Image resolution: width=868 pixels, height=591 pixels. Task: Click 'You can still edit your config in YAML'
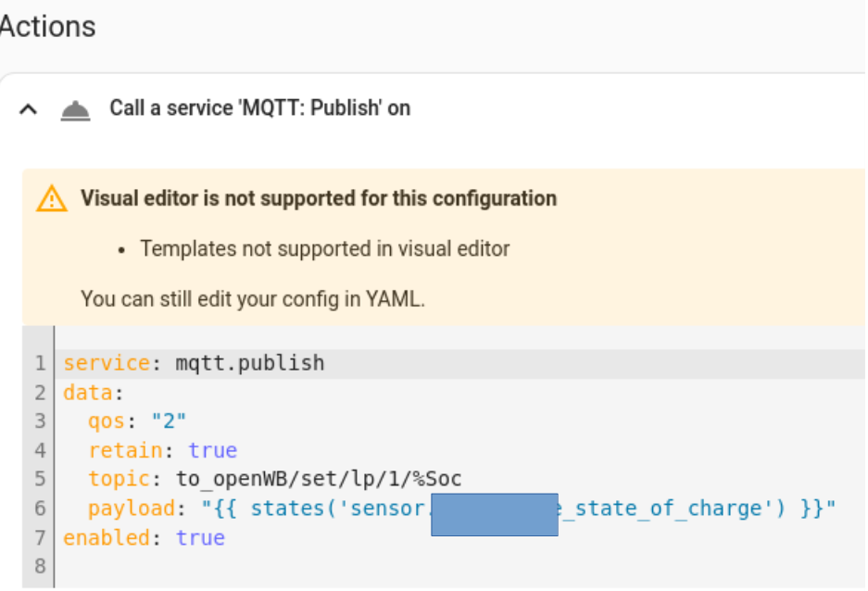pos(252,299)
